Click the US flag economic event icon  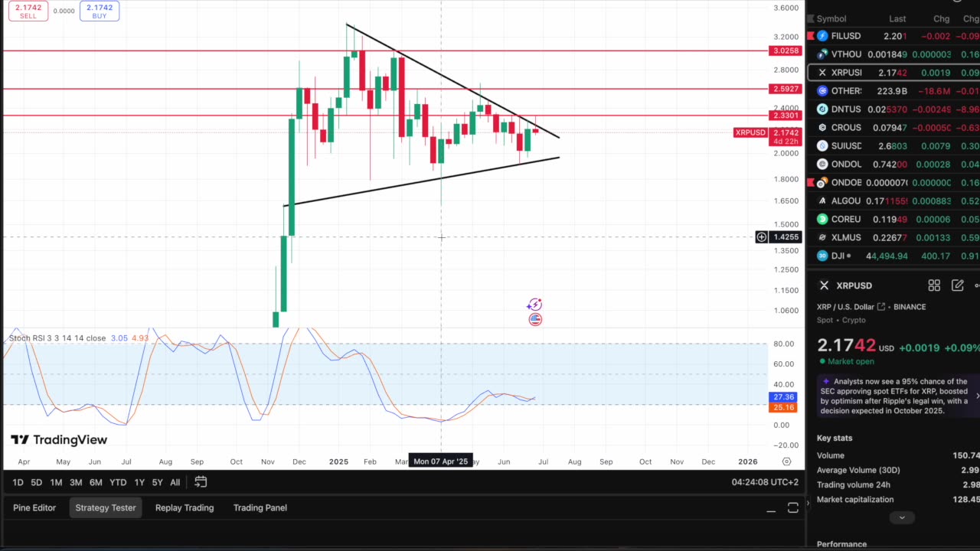(535, 319)
